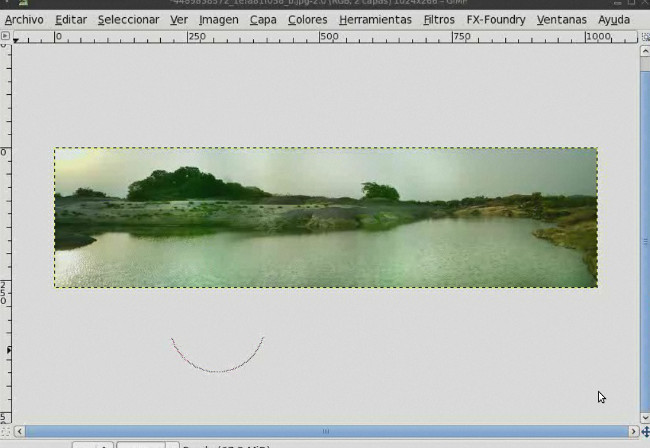Click the horizontal scrollbar thumb
The image size is (650, 448).
(x=325, y=432)
